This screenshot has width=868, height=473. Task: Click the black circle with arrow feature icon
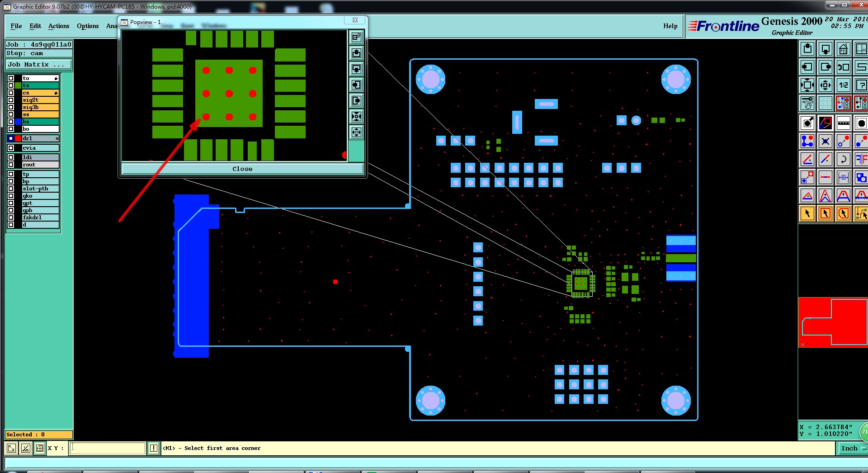tap(807, 123)
